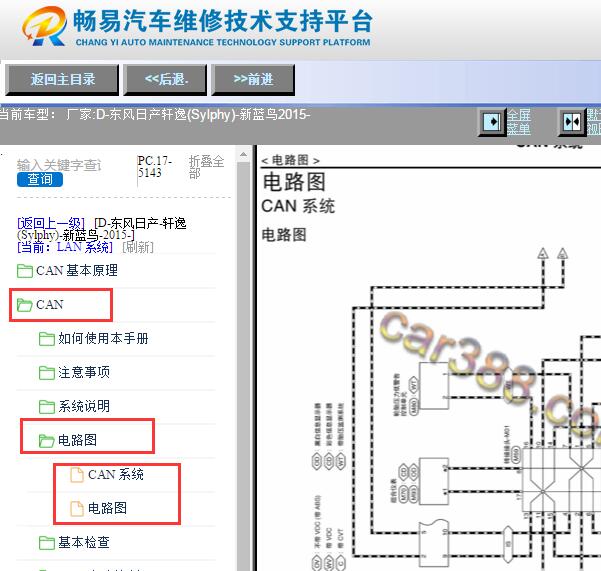Click the folder icon beside 基本检查
The width and height of the screenshot is (601, 571).
click(47, 543)
